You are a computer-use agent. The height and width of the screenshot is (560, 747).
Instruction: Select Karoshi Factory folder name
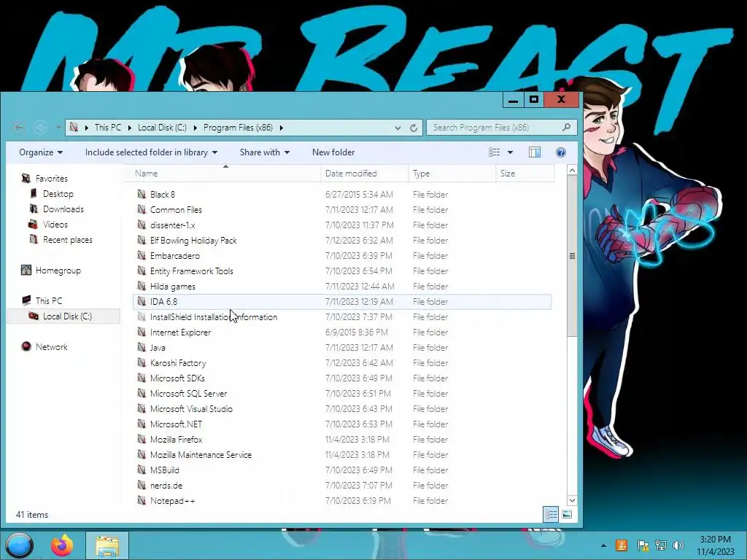point(178,363)
